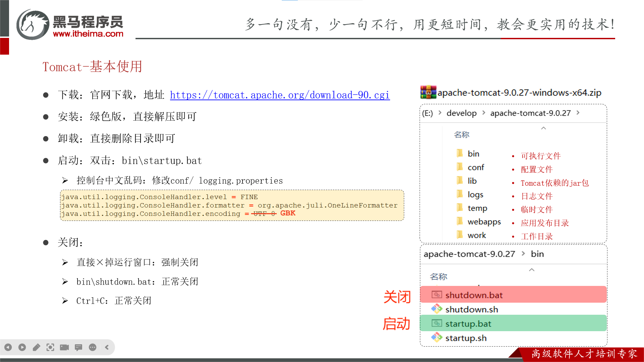
Task: Click the (E:) drive breadcrumb
Action: coord(427,113)
